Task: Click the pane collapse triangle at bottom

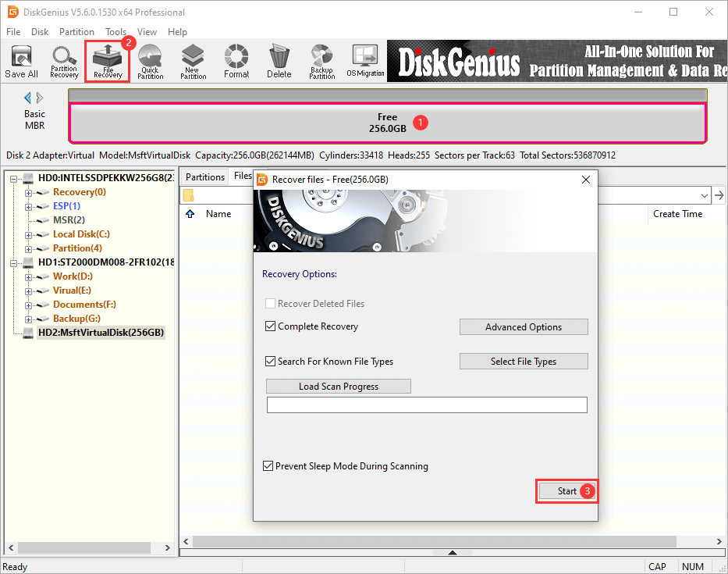Action: pos(453,553)
